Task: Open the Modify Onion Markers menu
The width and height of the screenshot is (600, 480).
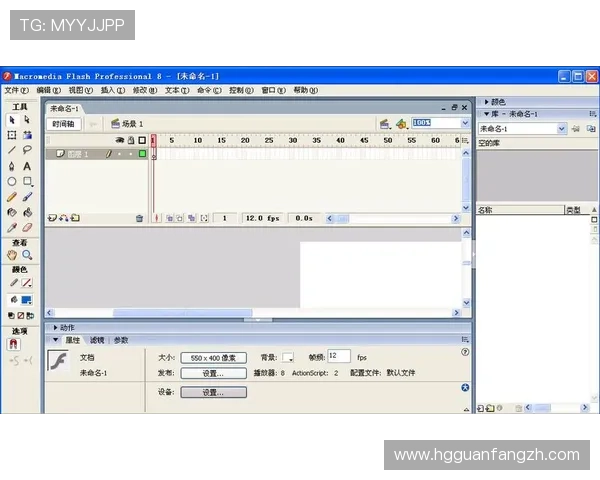Action: pyautogui.click(x=204, y=218)
